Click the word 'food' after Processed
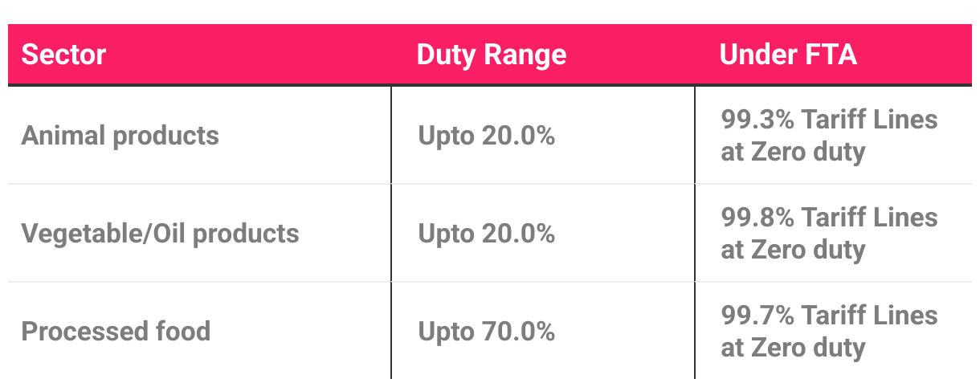This screenshot has width=980, height=387. pos(184,332)
